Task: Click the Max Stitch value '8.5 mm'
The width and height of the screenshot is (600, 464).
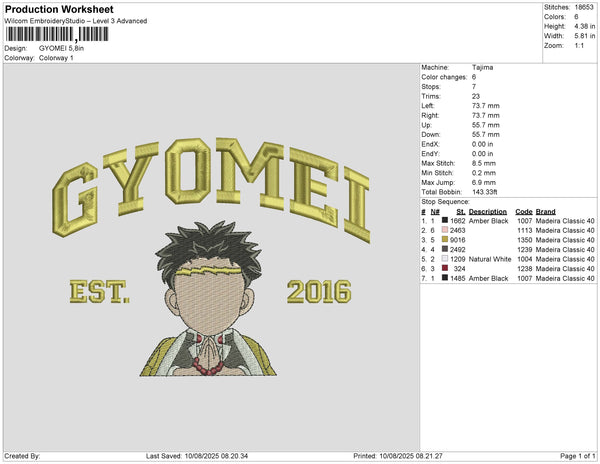Action: coord(484,163)
